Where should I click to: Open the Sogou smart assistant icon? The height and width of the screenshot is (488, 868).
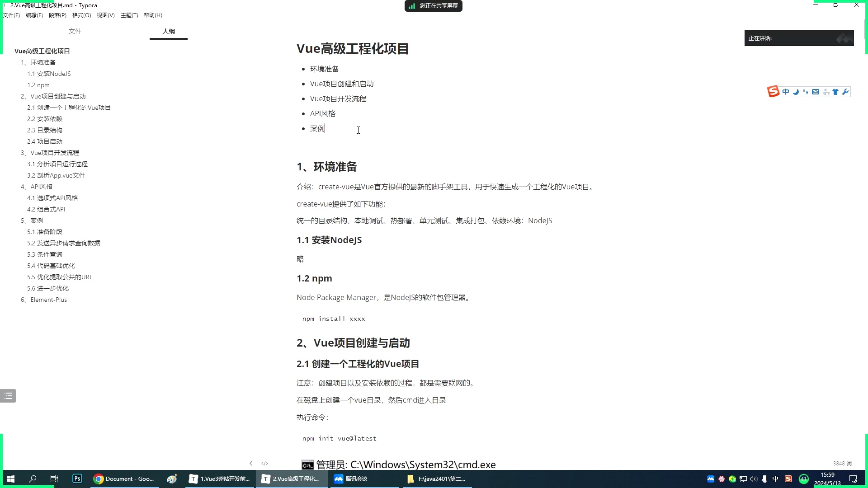click(x=825, y=92)
